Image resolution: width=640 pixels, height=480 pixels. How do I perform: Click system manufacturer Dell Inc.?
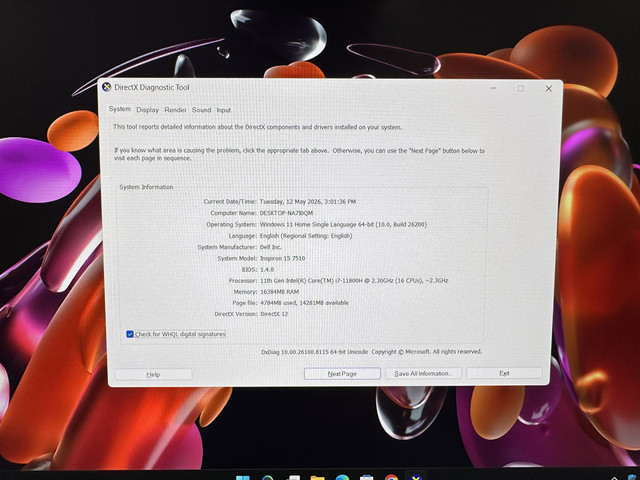pos(271,247)
